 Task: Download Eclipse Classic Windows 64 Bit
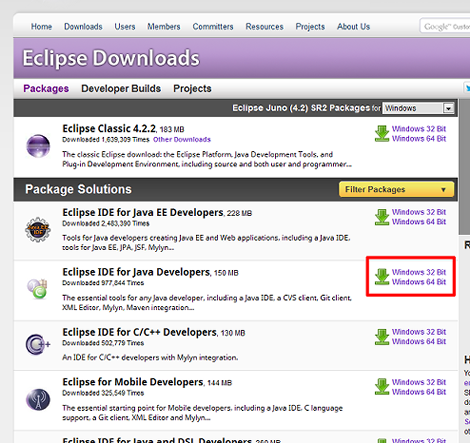click(419, 139)
